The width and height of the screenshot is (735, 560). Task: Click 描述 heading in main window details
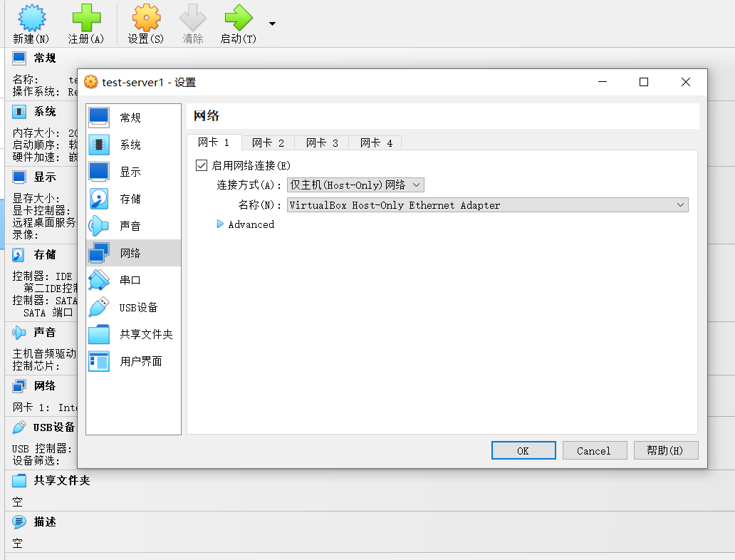click(x=45, y=522)
